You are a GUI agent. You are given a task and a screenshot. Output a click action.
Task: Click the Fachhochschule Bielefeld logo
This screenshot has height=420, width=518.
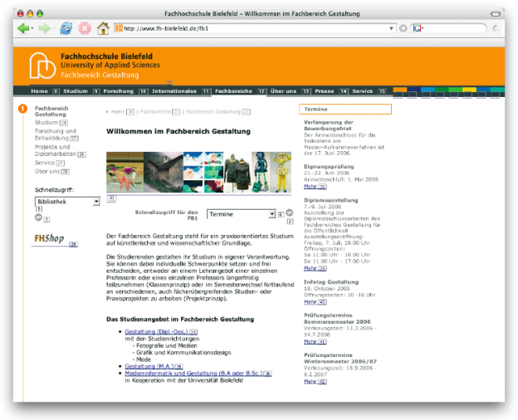click(x=42, y=66)
